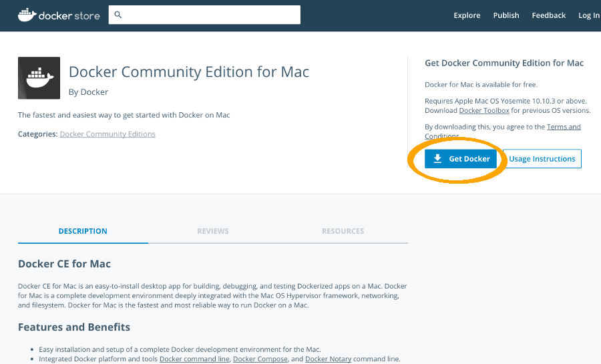Open the Docker Notary link
Screen dimensions: 601x364
click(x=328, y=359)
